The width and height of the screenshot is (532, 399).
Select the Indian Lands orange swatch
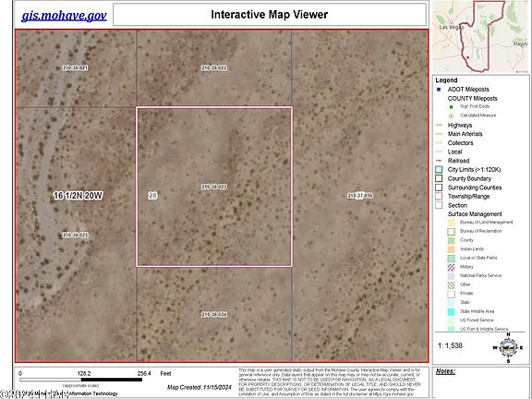452,249
